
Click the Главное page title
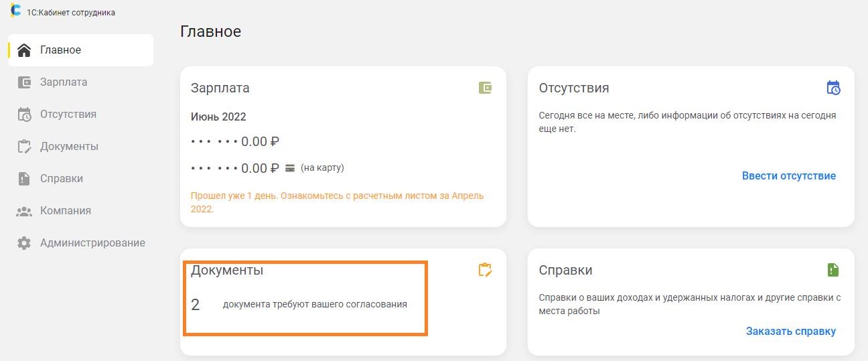(x=211, y=31)
